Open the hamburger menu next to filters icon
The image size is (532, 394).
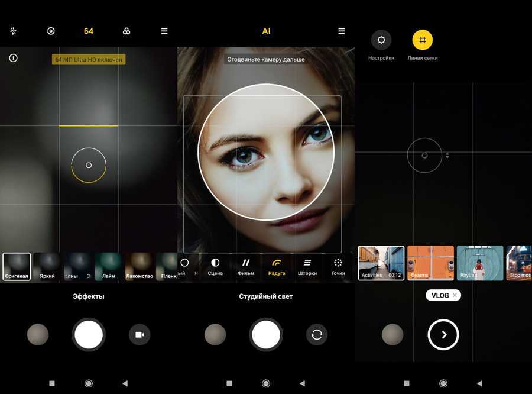[164, 31]
